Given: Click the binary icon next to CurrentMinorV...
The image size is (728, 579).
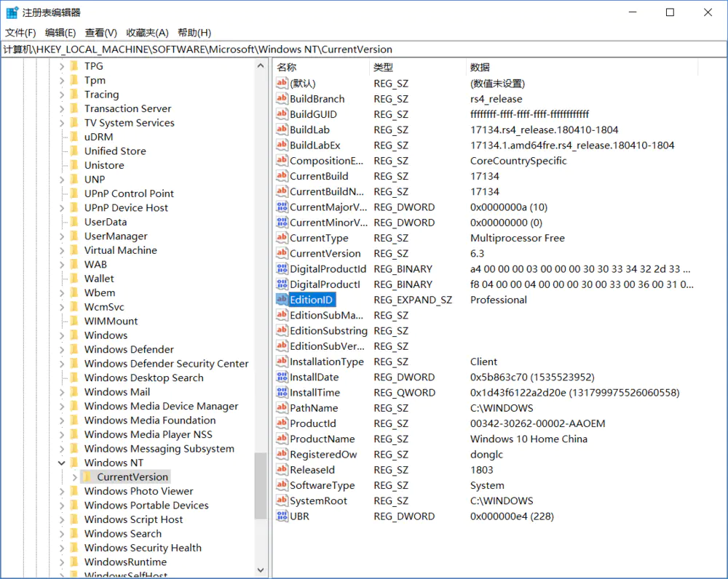Looking at the screenshot, I should (282, 223).
